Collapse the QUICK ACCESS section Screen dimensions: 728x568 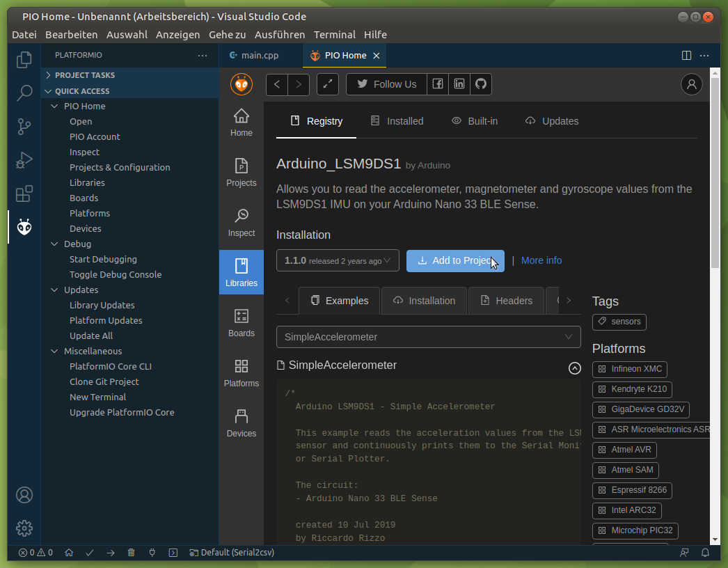(130, 91)
